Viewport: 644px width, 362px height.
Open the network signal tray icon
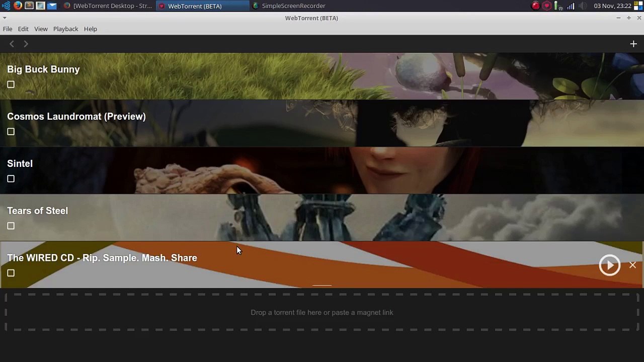pos(571,6)
